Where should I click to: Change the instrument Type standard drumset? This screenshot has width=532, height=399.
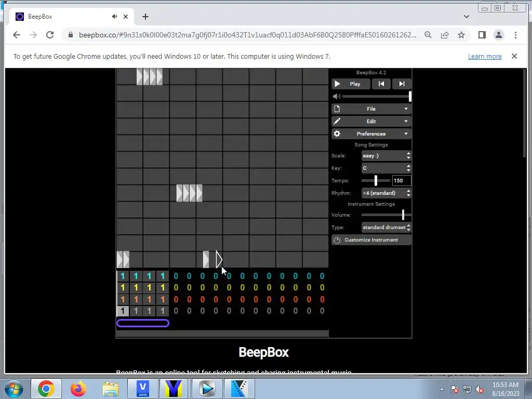click(387, 228)
